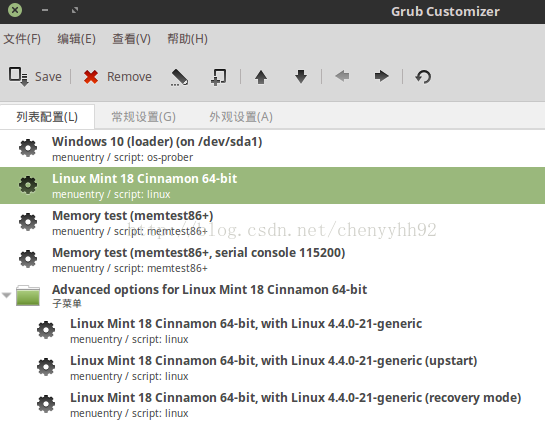Viewport: 545px width, 438px height.
Task: Open the 编辑(E) menu
Action: [x=76, y=39]
